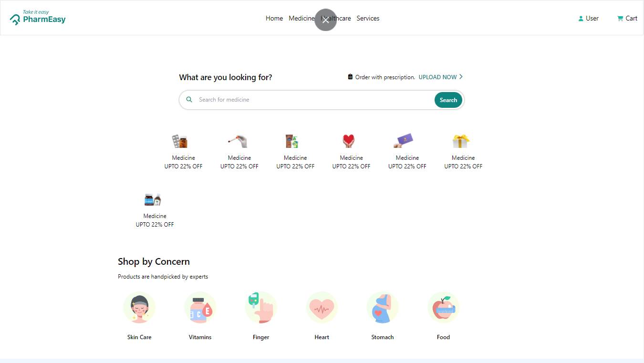
Task: Click the pill strip and bottle icon
Action: [x=180, y=141]
